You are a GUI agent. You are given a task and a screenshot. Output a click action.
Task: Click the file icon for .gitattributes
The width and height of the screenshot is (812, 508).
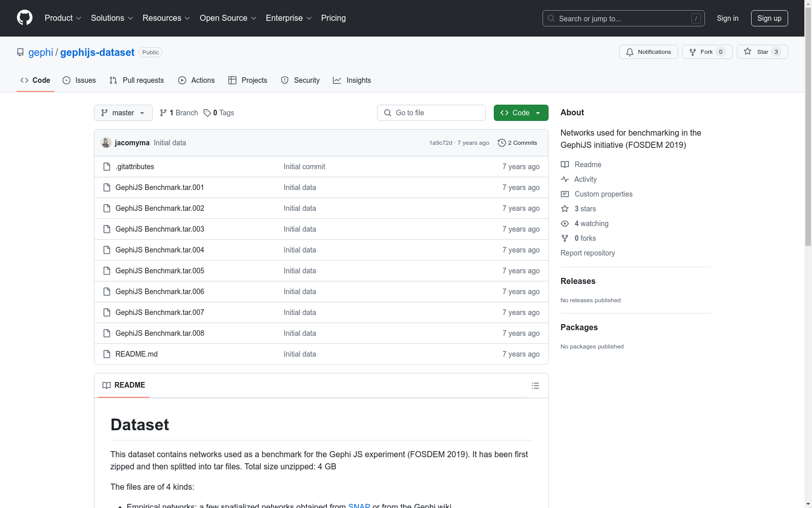pos(107,167)
